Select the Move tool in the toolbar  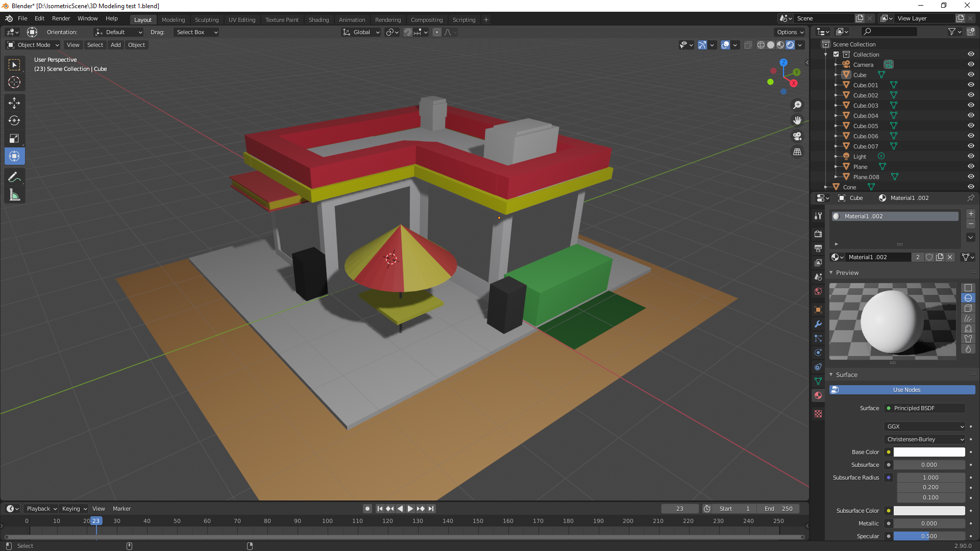pyautogui.click(x=14, y=103)
